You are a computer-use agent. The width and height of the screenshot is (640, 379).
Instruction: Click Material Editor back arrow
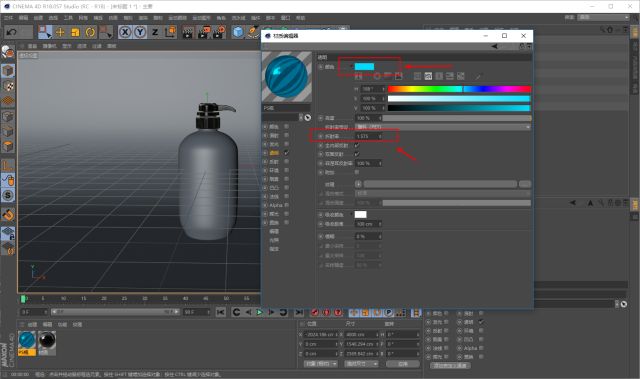tap(494, 46)
